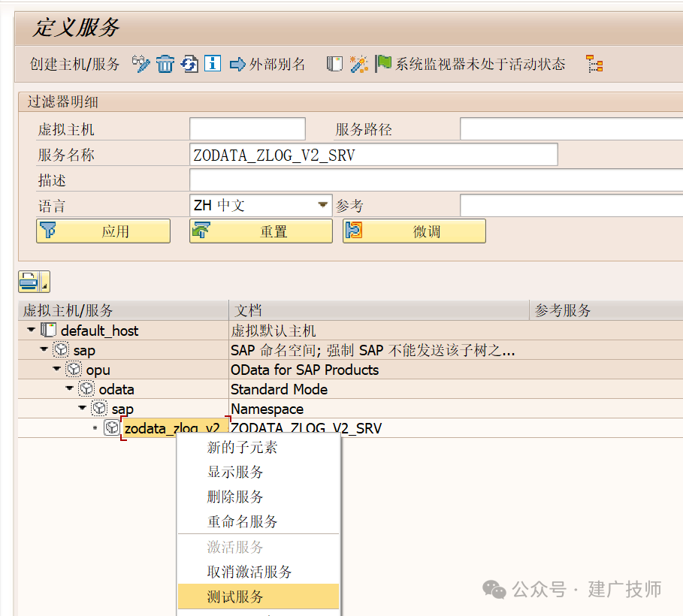Click the trash can delete icon

(165, 64)
